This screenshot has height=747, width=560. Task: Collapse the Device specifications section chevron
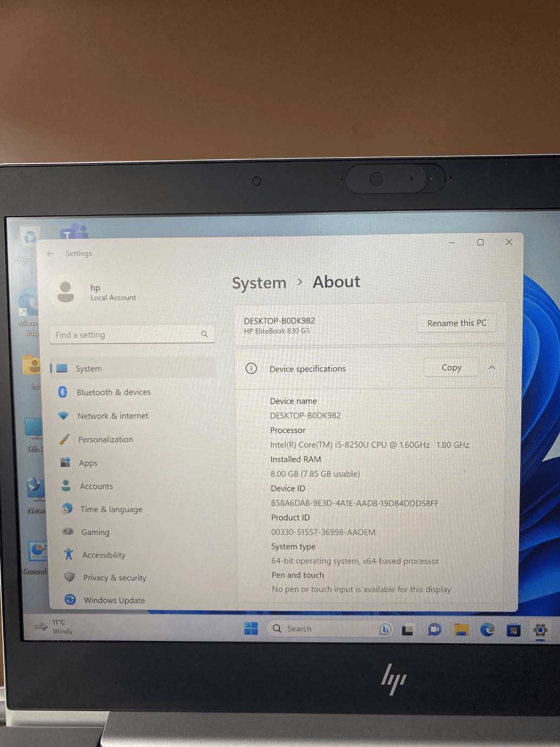pos(492,368)
